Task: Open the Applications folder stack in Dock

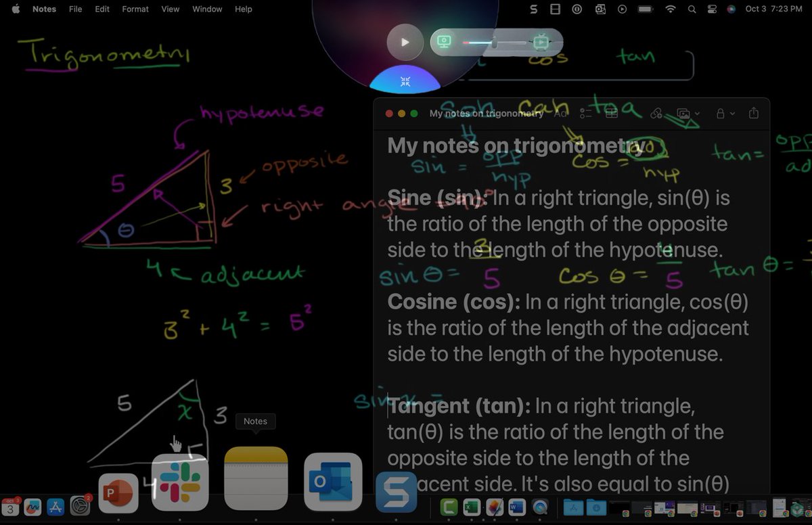Action: click(573, 507)
